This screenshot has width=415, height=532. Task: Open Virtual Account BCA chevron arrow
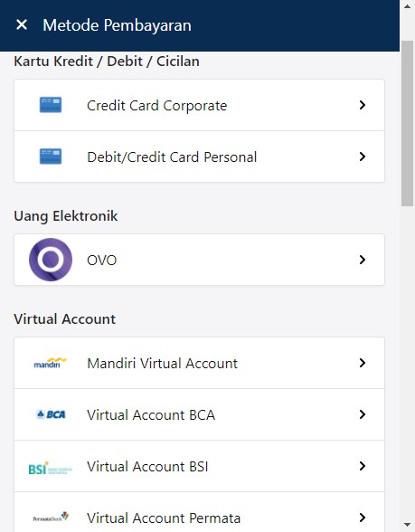[362, 414]
